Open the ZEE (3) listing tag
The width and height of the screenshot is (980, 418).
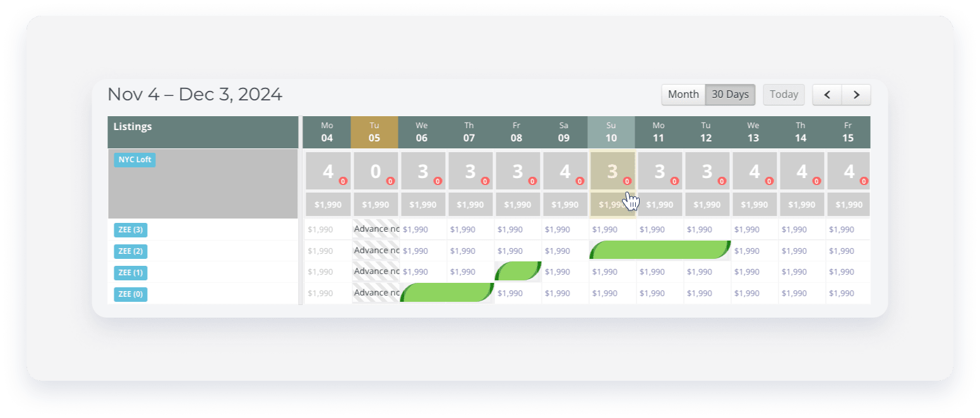(x=131, y=230)
